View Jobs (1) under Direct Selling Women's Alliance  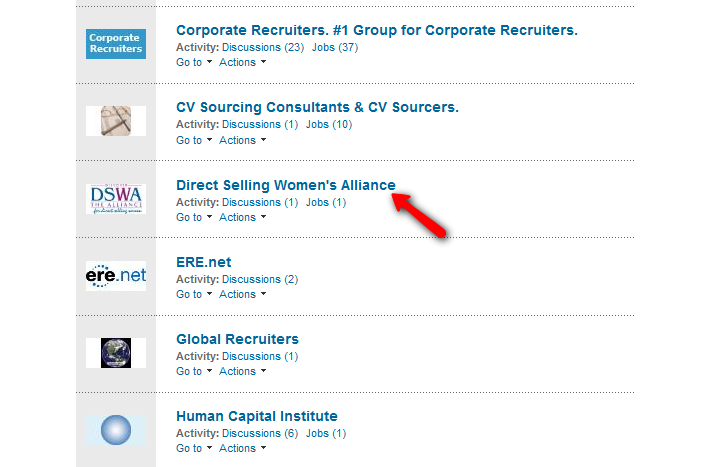click(326, 202)
